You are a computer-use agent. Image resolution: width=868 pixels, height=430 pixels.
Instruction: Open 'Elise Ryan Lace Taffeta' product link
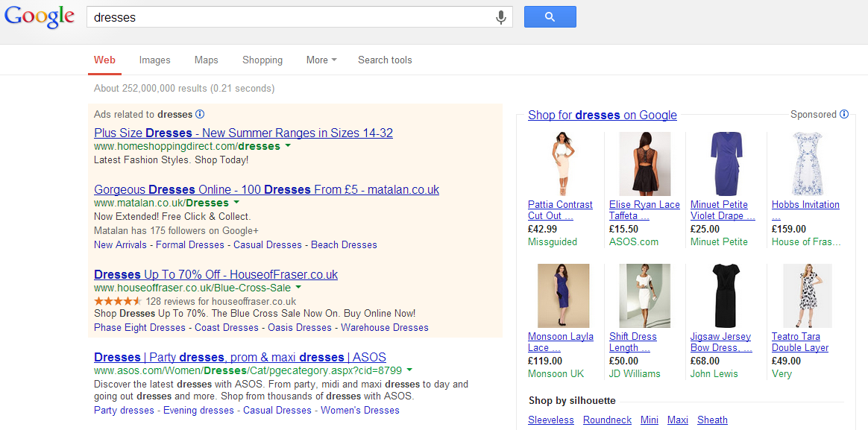point(645,210)
